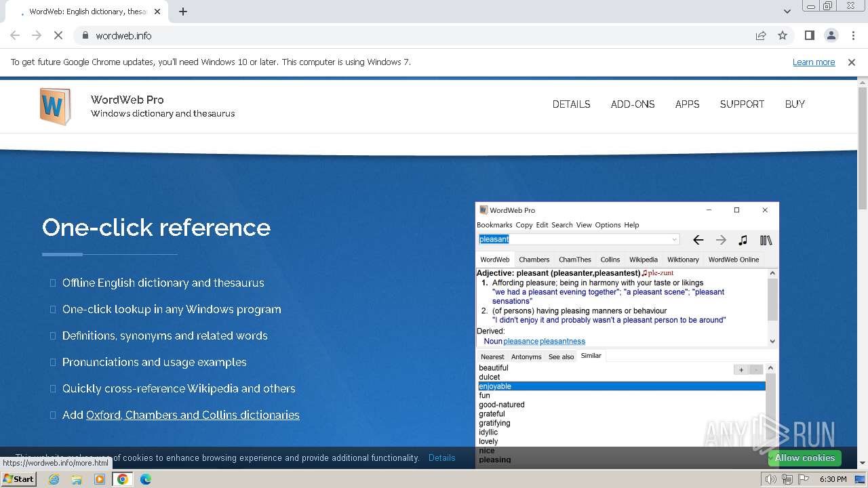Click the address bar showing wordweb.info
868x488 pixels.
414,35
